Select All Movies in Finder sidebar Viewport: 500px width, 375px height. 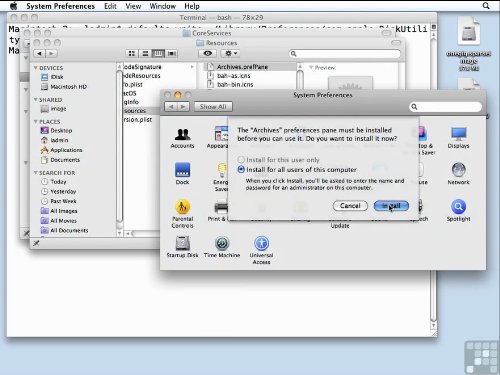58,221
